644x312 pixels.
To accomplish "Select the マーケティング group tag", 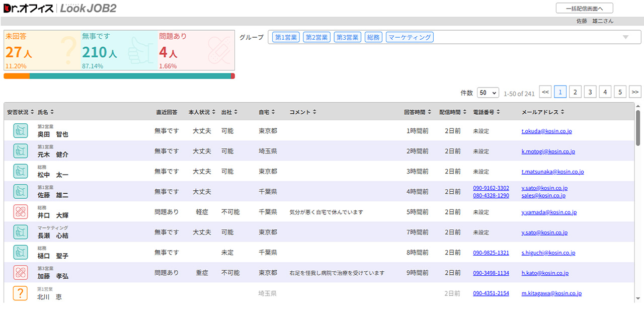I will click(410, 37).
